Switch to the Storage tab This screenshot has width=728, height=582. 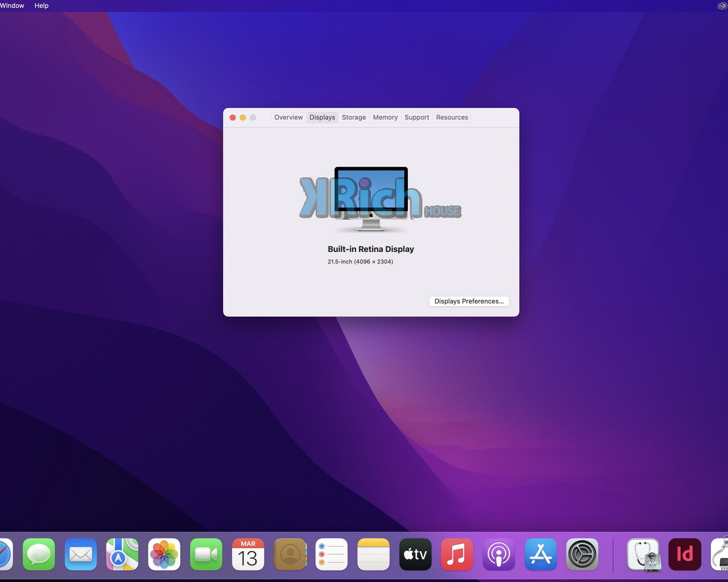354,118
